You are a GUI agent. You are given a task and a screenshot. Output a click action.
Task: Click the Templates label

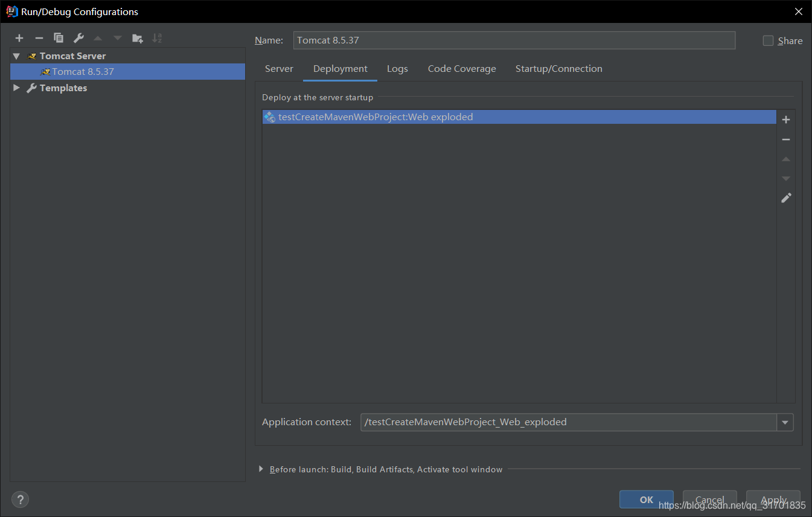(x=63, y=88)
